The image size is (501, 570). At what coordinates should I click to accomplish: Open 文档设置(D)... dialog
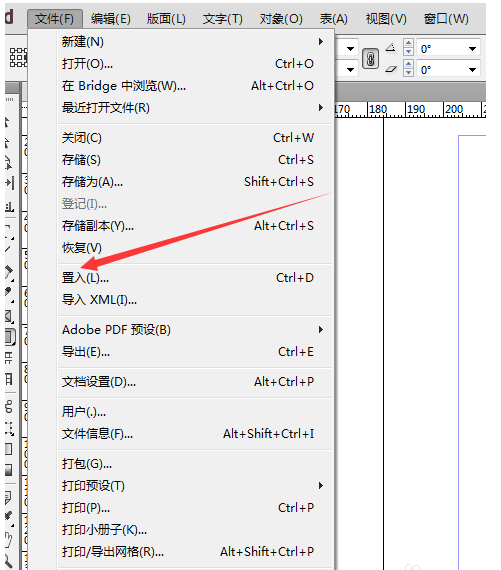click(195, 382)
